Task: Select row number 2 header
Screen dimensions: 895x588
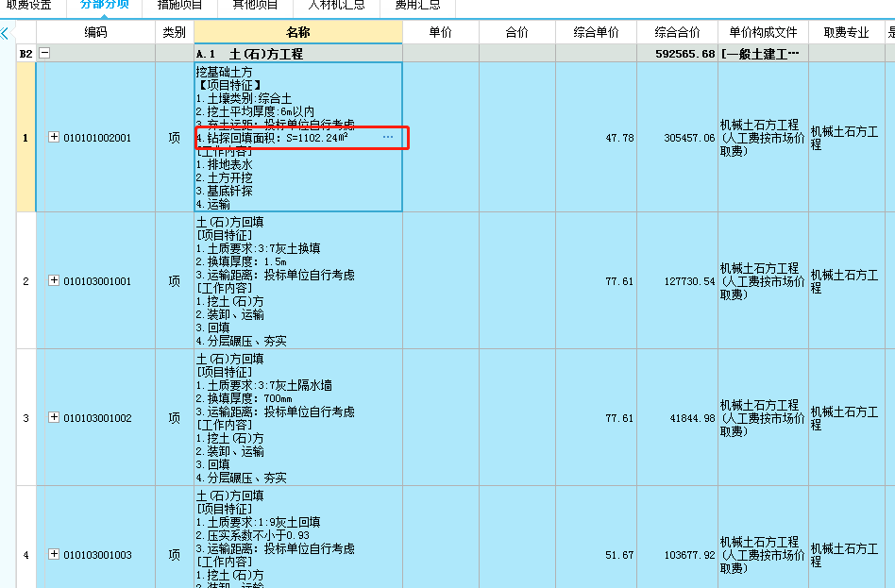Action: pos(25,281)
